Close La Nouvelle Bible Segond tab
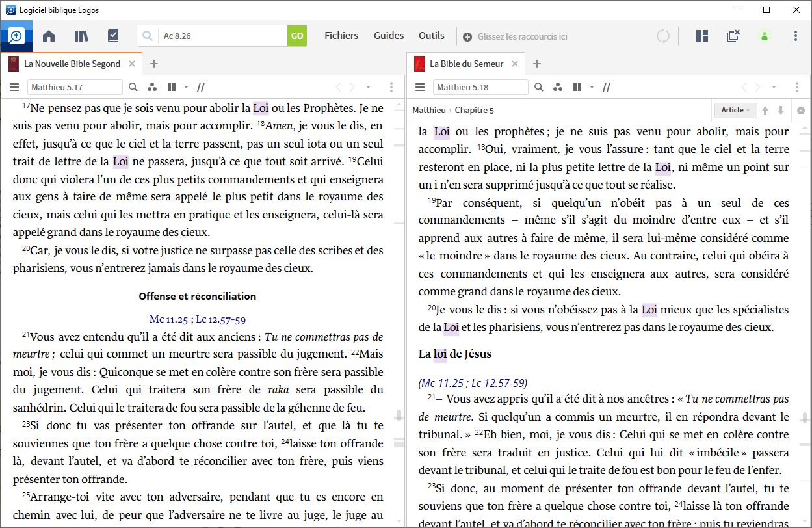 click(x=132, y=64)
